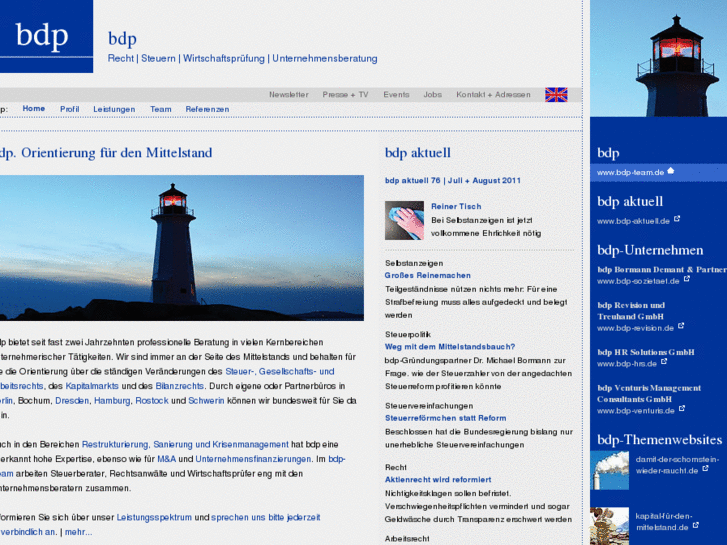Screen dimensions: 727x545
Task: Switch language with UK flag icon
Action: pyautogui.click(x=556, y=95)
